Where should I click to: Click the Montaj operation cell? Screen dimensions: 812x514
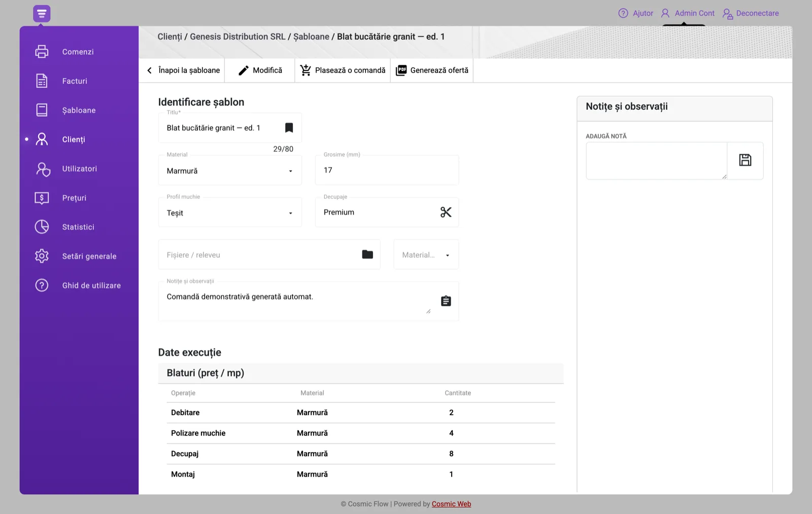pyautogui.click(x=183, y=474)
